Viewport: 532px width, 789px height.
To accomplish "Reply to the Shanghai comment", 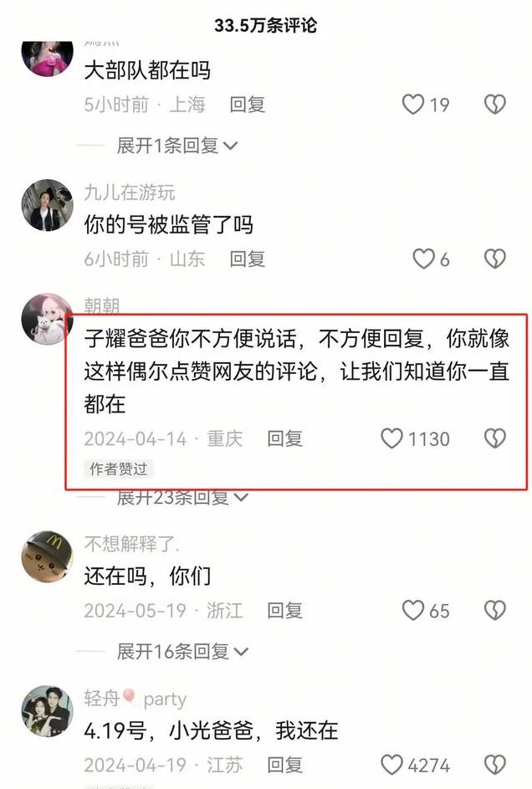I will coord(248,105).
